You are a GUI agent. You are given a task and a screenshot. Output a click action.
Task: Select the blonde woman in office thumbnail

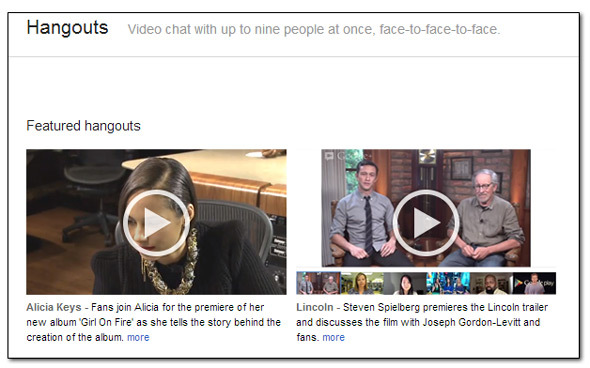(x=362, y=283)
